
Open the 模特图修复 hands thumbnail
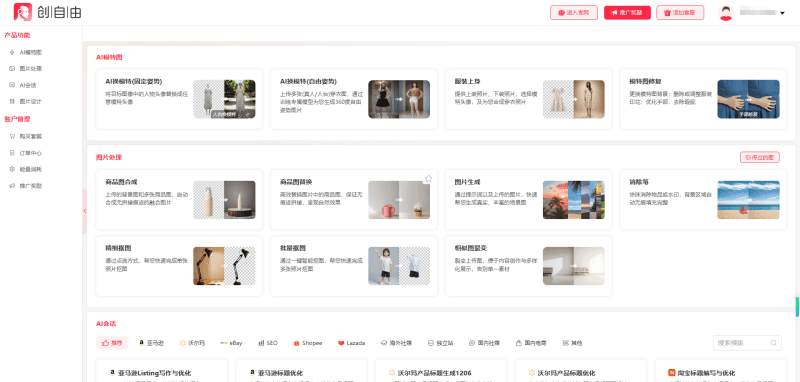click(748, 99)
